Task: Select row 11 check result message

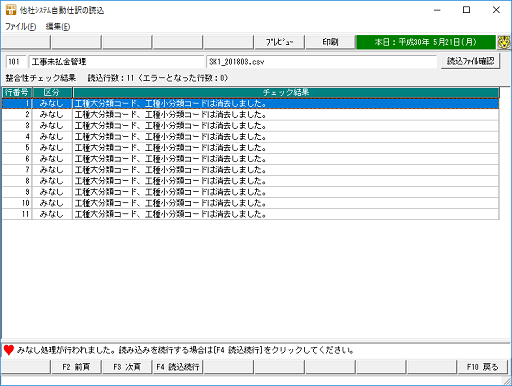Action: coord(286,214)
